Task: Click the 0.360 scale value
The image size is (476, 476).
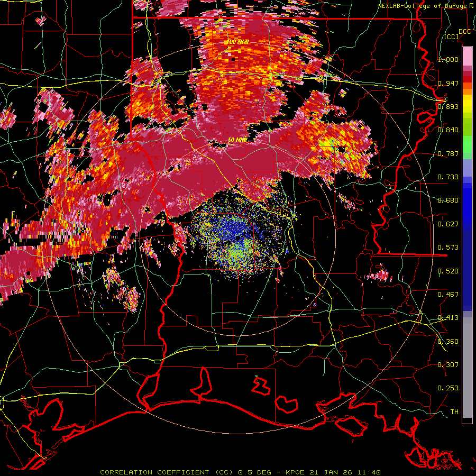Action: (448, 342)
